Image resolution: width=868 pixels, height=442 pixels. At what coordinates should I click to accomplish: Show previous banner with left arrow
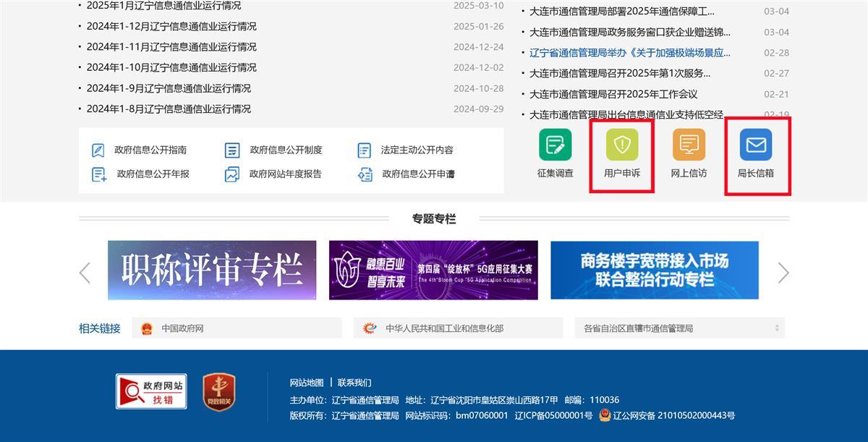pos(85,273)
